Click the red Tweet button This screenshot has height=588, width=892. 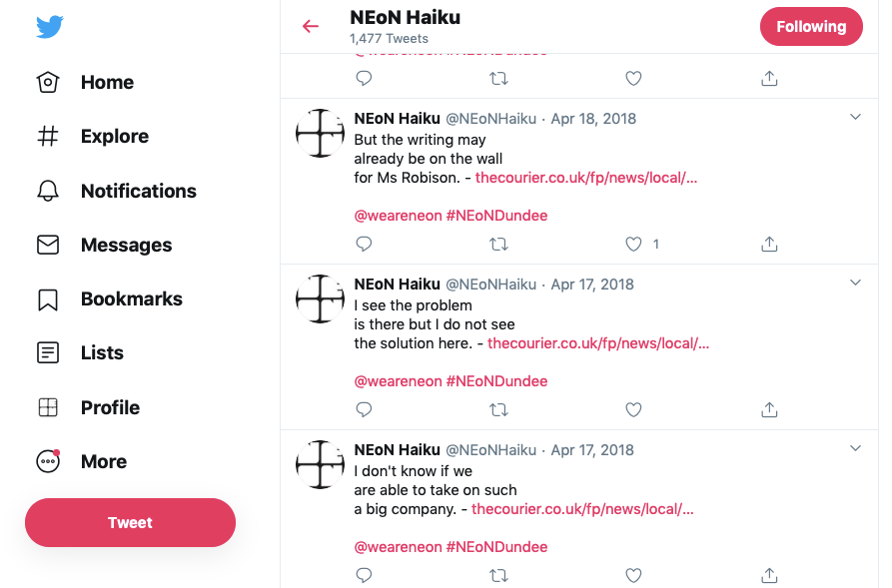point(130,522)
